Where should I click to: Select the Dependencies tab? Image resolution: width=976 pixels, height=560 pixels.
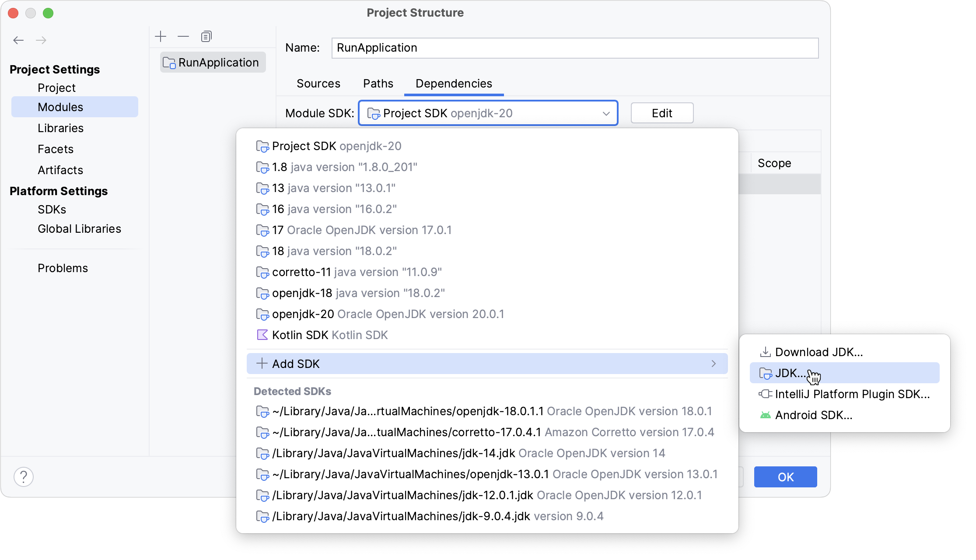coord(454,83)
